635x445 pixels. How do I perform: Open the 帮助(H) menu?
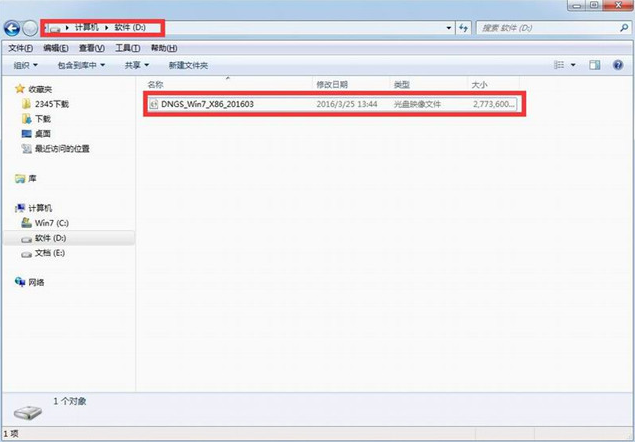(164, 48)
